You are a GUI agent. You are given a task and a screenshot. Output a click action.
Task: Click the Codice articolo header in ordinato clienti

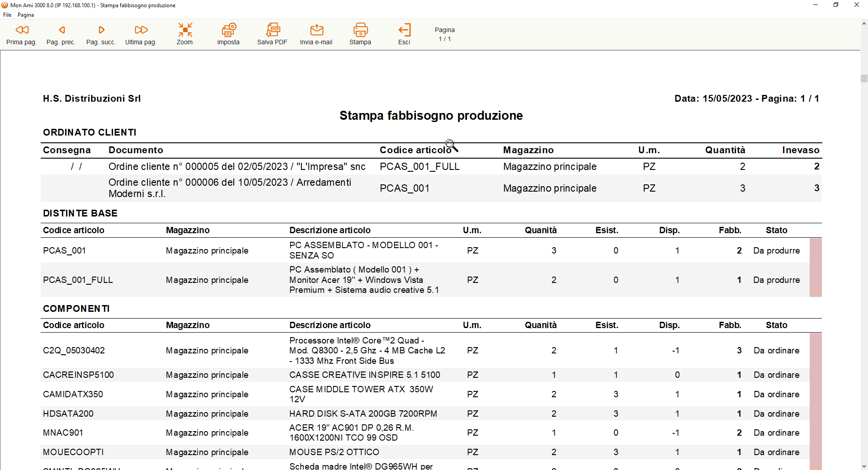click(415, 150)
